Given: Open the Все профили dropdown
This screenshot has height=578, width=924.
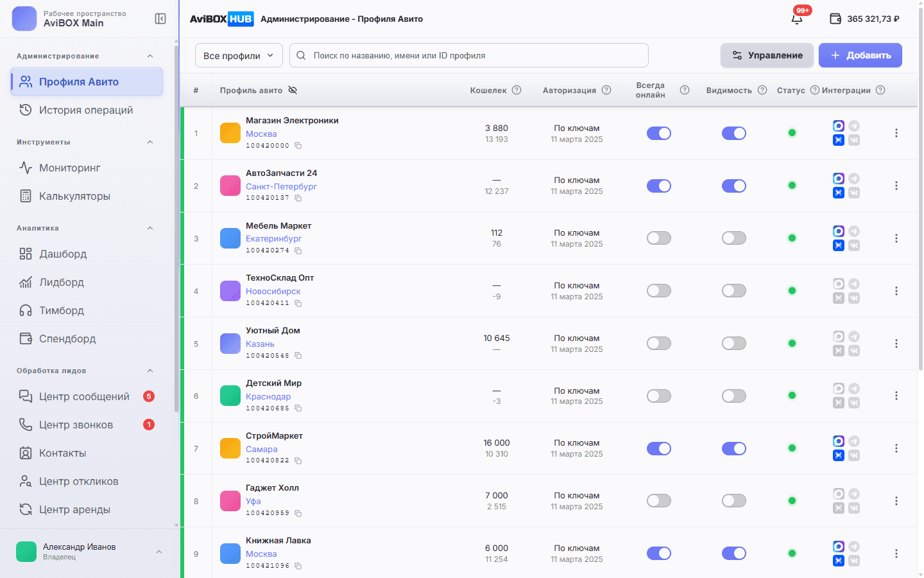Looking at the screenshot, I should [239, 55].
